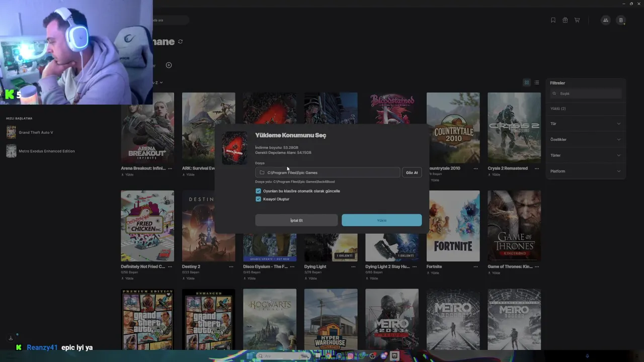Expand the Türler filter section
This screenshot has height=362, width=644.
[586, 155]
